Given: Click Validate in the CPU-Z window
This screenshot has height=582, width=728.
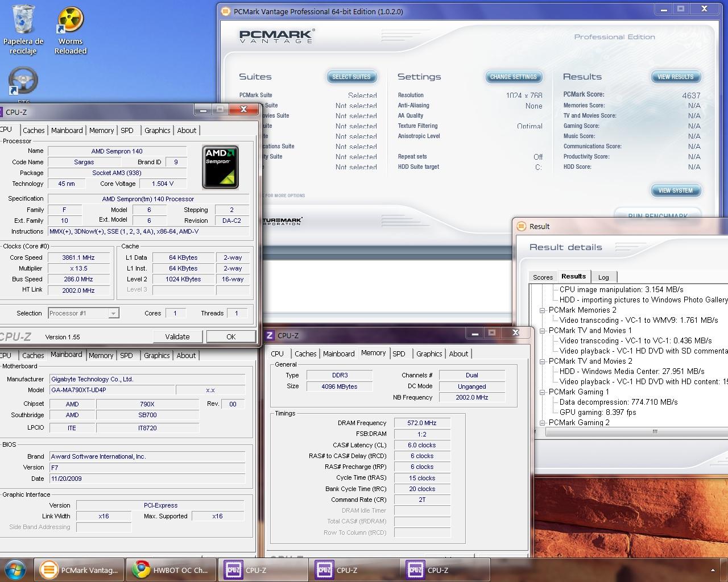Looking at the screenshot, I should coord(177,336).
